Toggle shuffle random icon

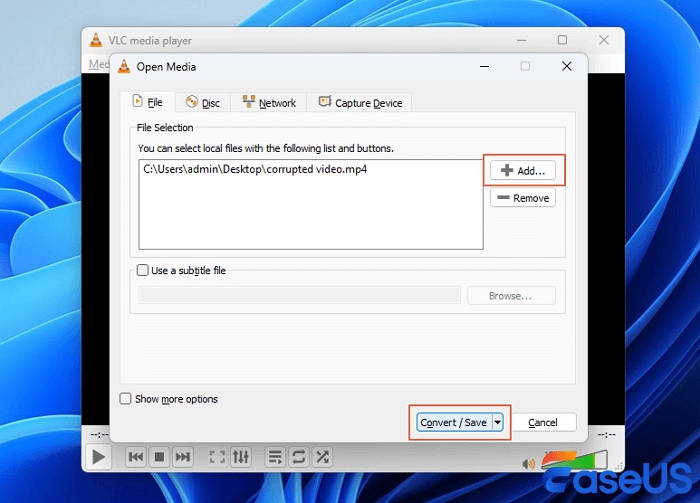tap(322, 457)
